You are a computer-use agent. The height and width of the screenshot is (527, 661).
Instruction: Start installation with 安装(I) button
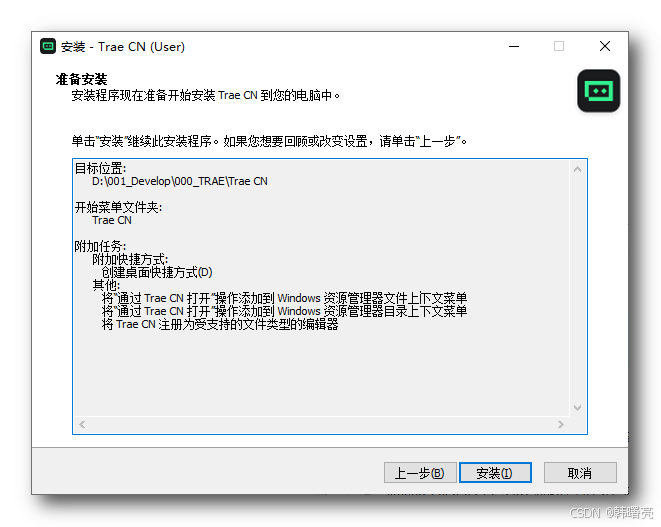pyautogui.click(x=495, y=473)
